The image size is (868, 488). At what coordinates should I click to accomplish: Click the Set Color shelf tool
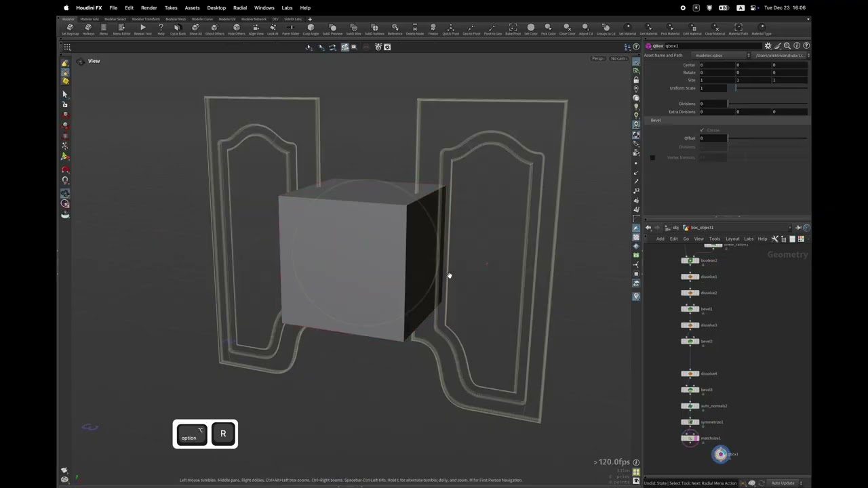530,29
